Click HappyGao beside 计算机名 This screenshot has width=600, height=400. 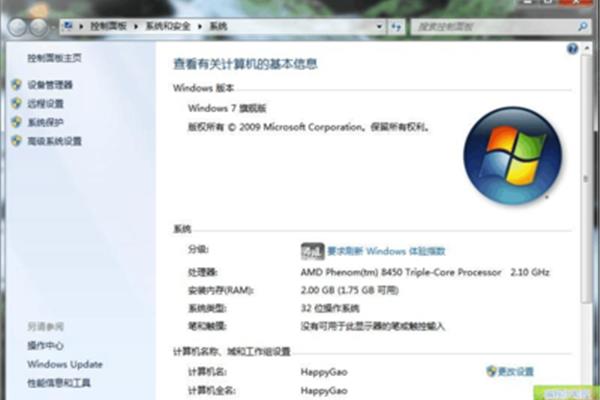[x=324, y=372]
